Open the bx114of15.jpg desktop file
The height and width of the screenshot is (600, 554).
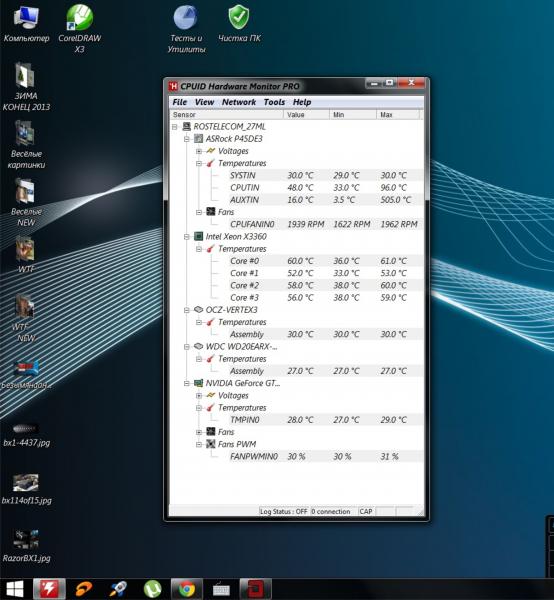pyautogui.click(x=26, y=489)
